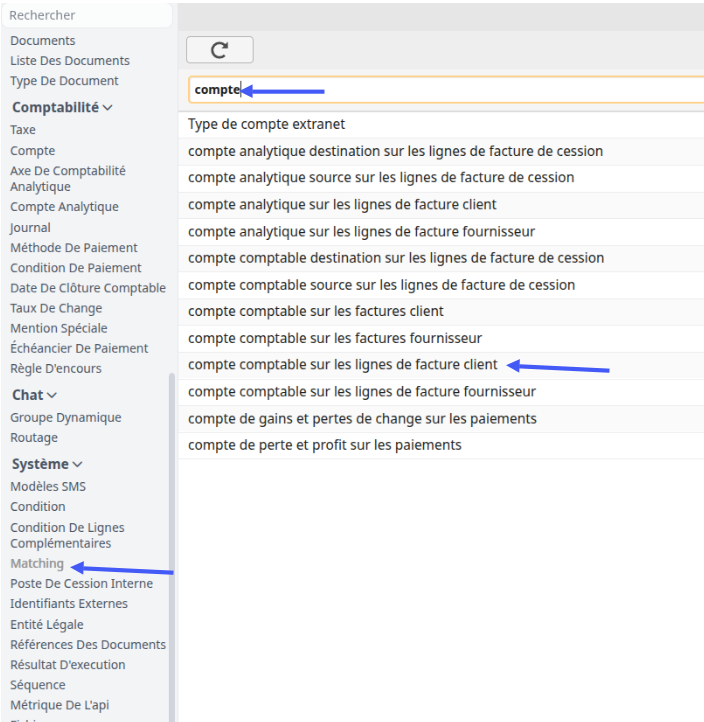Go to Type De Document
Image resolution: width=704 pixels, height=722 pixels.
(64, 81)
